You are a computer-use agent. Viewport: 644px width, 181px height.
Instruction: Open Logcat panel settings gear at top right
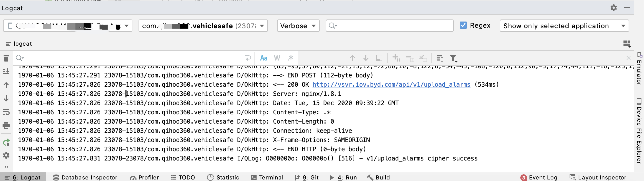pos(614,8)
